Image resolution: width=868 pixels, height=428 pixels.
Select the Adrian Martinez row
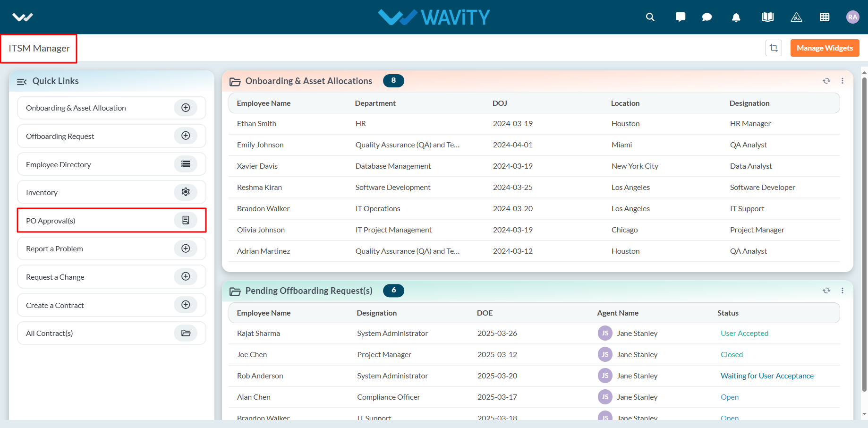click(534, 251)
